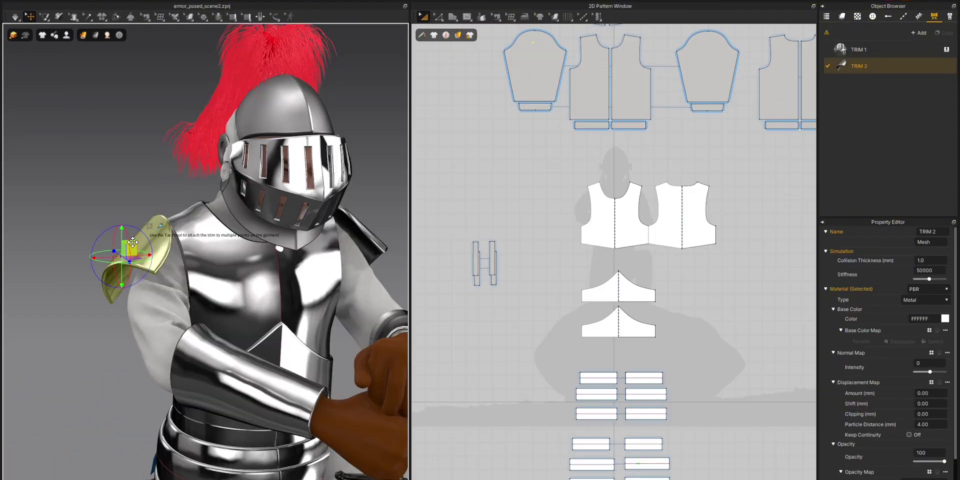This screenshot has width=960, height=480.
Task: Click the Mesh button under Name
Action: [931, 241]
